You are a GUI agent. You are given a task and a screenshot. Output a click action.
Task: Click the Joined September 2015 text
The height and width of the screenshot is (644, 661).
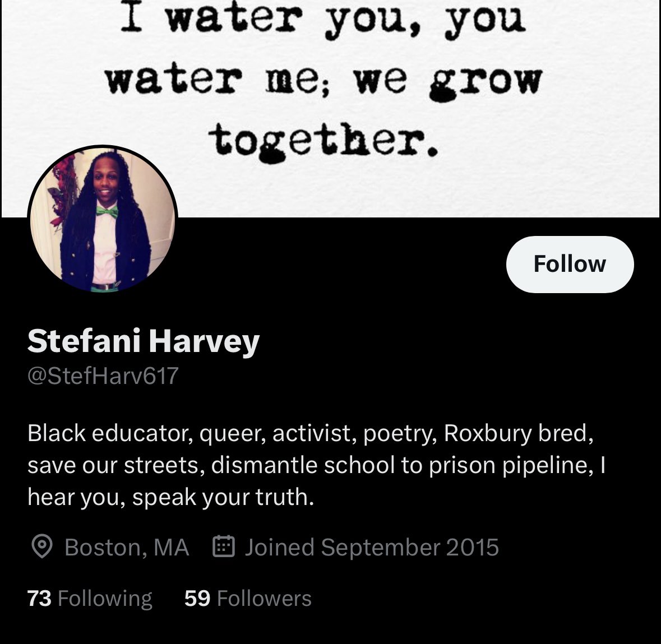coord(371,547)
